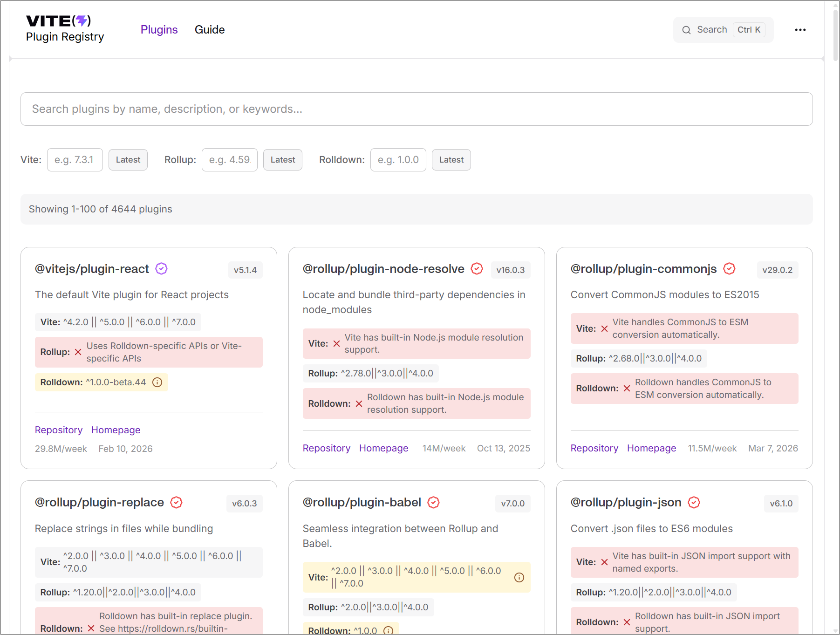The height and width of the screenshot is (635, 840).
Task: Click the @rollup/plugin-node-resolve title
Action: (383, 269)
